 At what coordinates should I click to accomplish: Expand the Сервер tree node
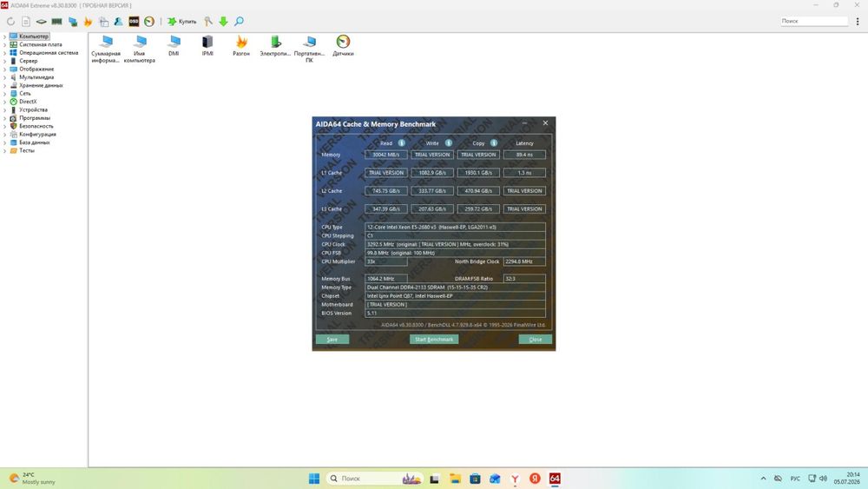4,61
